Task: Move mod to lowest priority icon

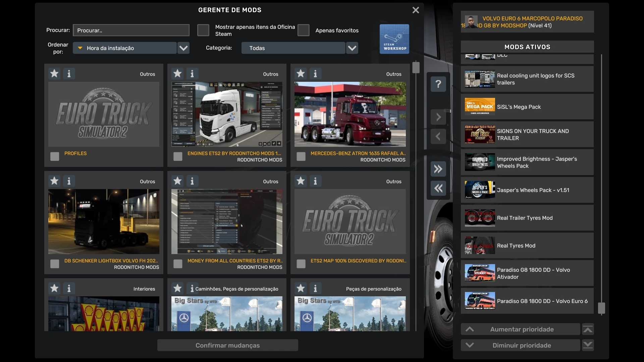Action: coord(588,345)
